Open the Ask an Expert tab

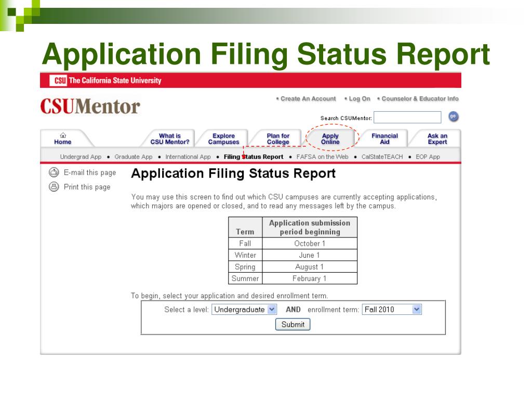coord(437,139)
